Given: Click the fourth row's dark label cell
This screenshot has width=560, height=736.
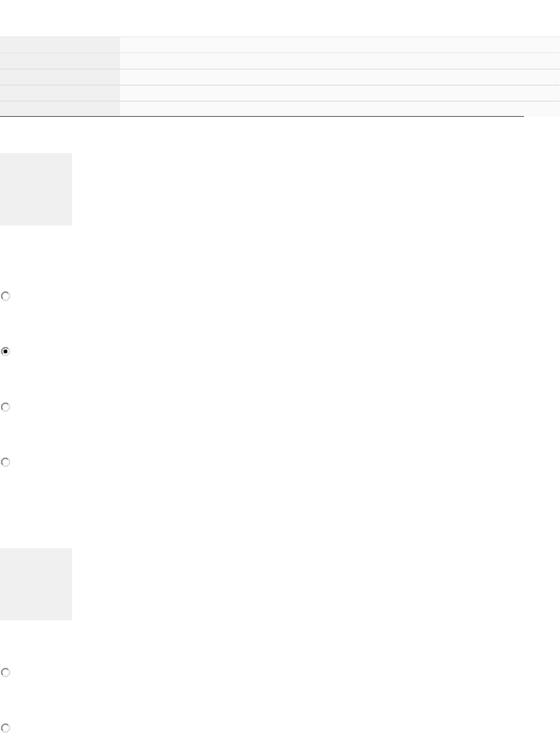Looking at the screenshot, I should pyautogui.click(x=60, y=93).
